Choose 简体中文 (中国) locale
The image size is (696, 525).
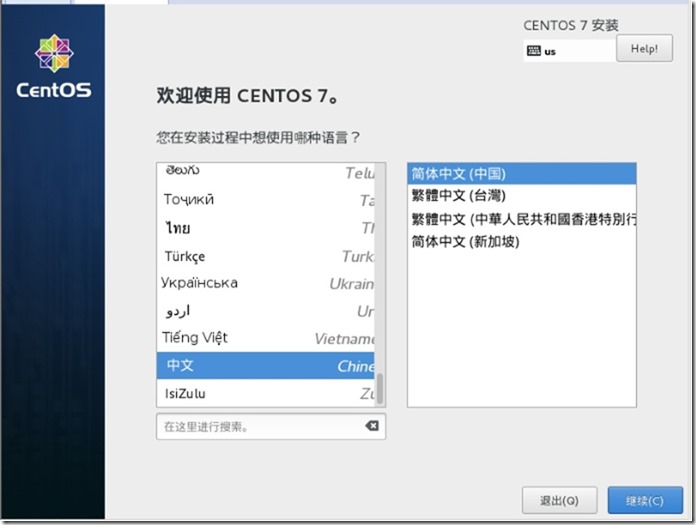522,174
